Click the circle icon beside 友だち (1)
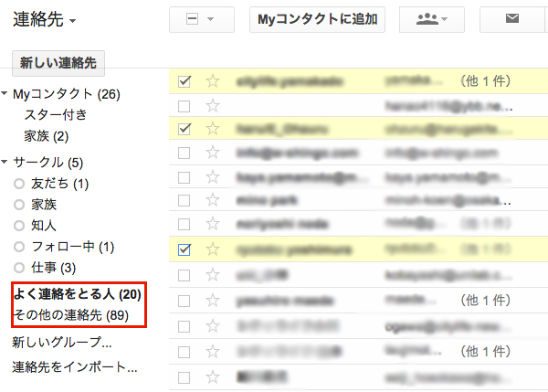The image size is (548, 392). click(19, 185)
